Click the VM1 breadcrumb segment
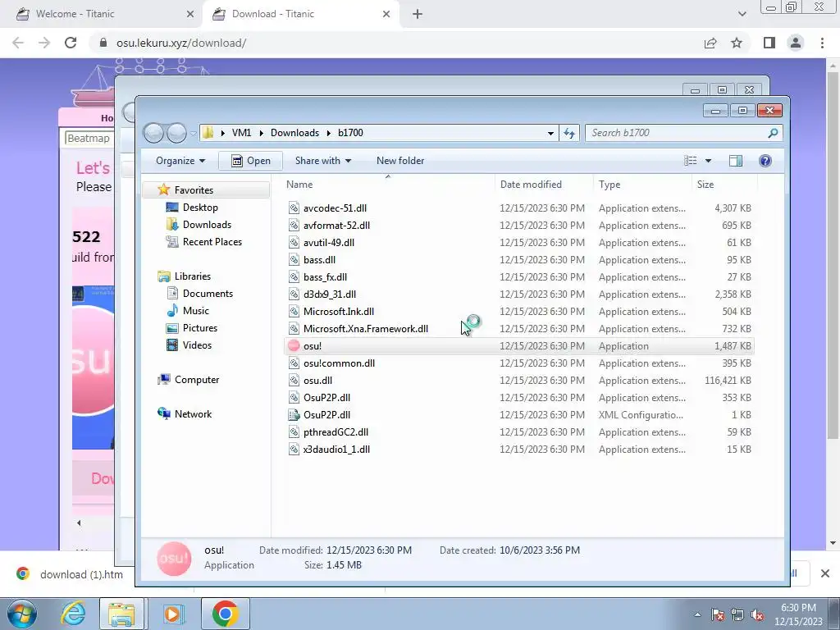840x630 pixels. pyautogui.click(x=241, y=133)
